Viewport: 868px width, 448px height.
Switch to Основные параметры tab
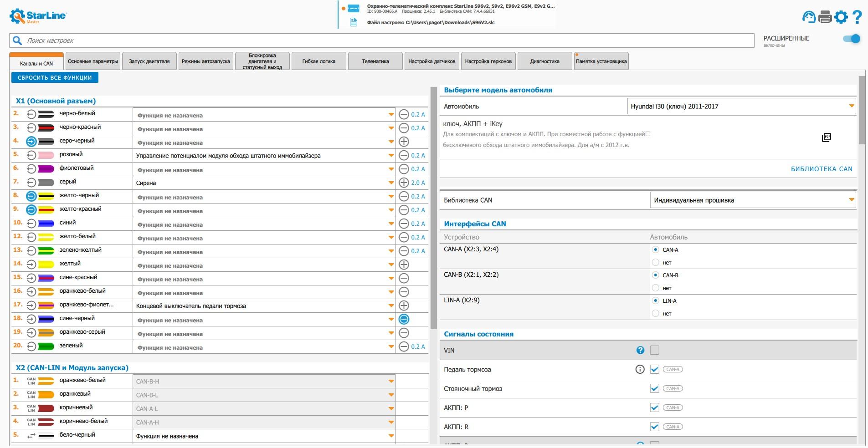(x=93, y=61)
